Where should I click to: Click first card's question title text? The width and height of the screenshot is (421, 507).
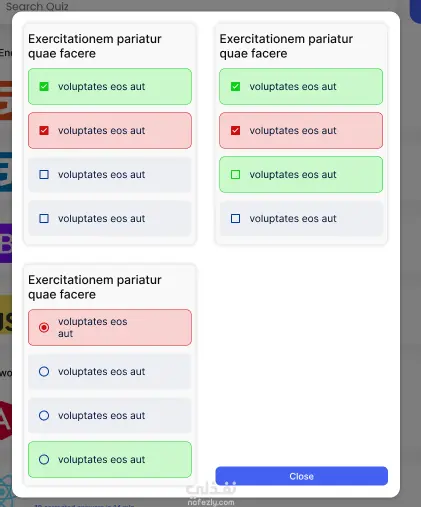tap(95, 46)
